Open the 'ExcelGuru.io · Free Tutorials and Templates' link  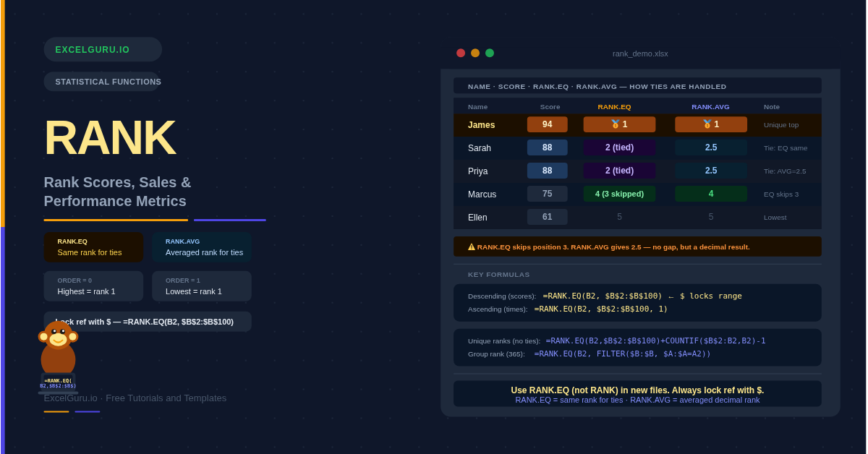pyautogui.click(x=135, y=398)
